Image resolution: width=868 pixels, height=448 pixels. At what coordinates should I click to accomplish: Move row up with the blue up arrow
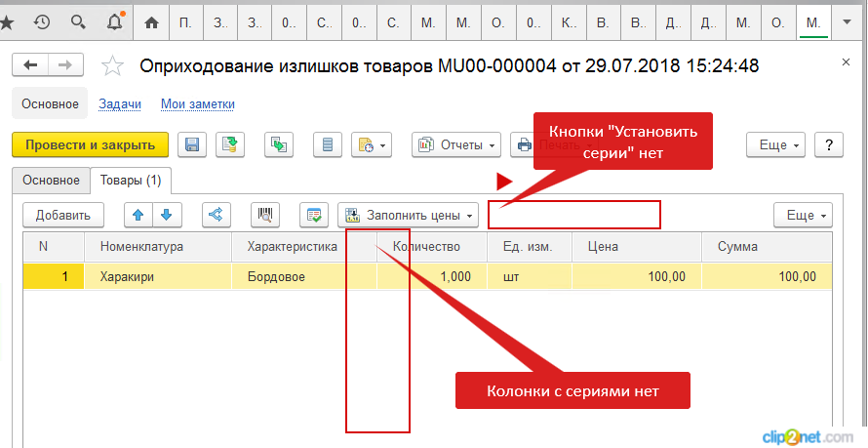pos(138,215)
